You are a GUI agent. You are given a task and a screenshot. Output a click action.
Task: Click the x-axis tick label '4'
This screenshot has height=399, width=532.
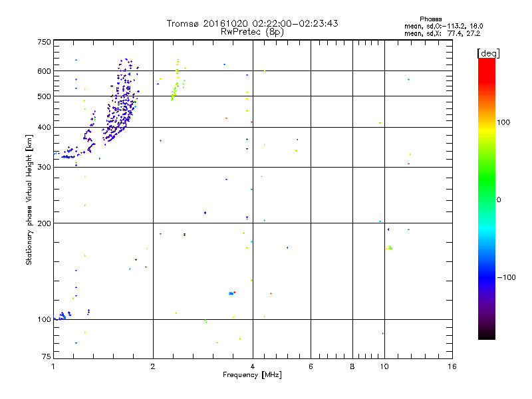pyautogui.click(x=253, y=366)
